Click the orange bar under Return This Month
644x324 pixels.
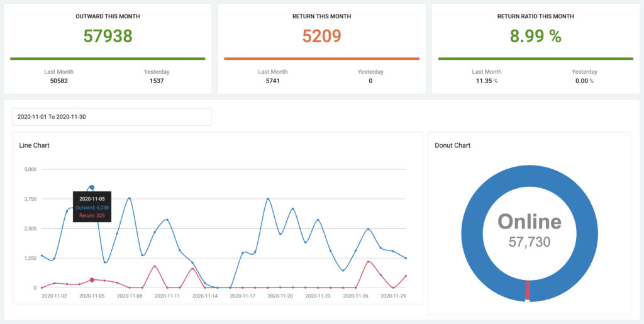[321, 59]
